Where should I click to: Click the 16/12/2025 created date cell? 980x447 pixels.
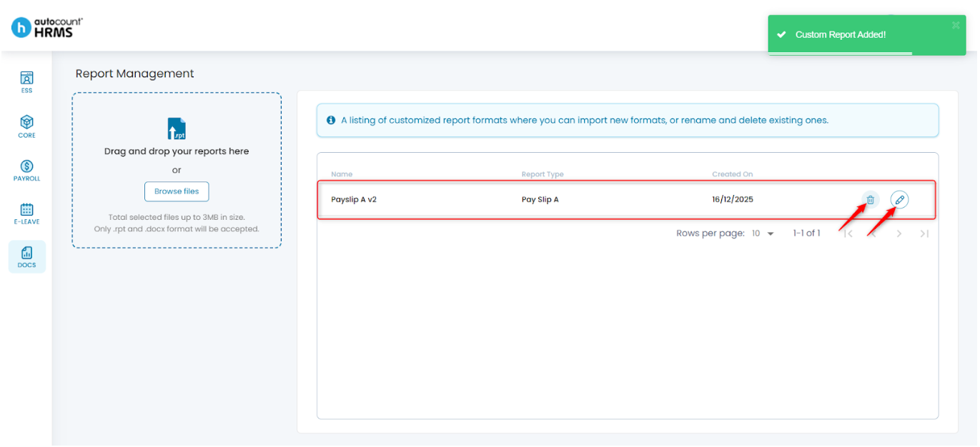click(x=733, y=199)
